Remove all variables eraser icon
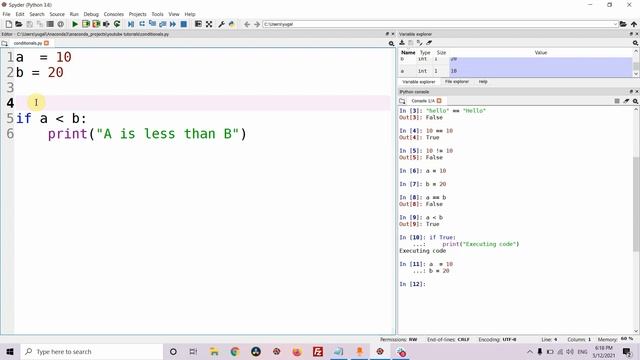The height and width of the screenshot is (360, 640). (429, 43)
